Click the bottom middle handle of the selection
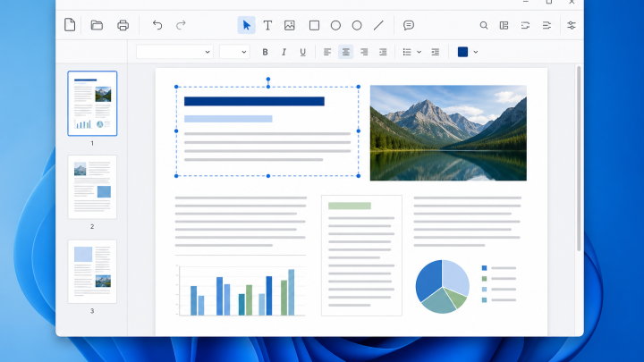The width and height of the screenshot is (644, 362). (268, 176)
